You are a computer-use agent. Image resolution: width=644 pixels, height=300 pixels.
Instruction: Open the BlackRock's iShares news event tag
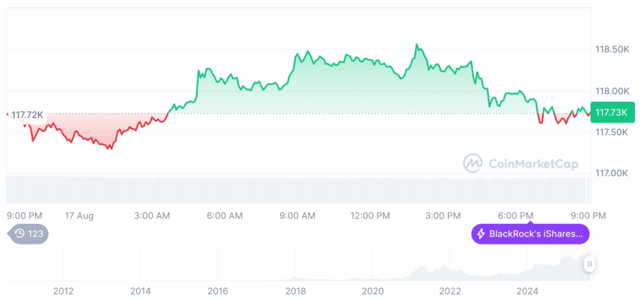pyautogui.click(x=530, y=234)
